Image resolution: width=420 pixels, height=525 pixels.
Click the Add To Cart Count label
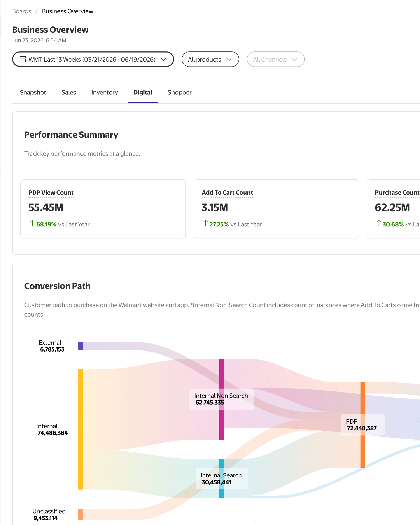pos(227,192)
